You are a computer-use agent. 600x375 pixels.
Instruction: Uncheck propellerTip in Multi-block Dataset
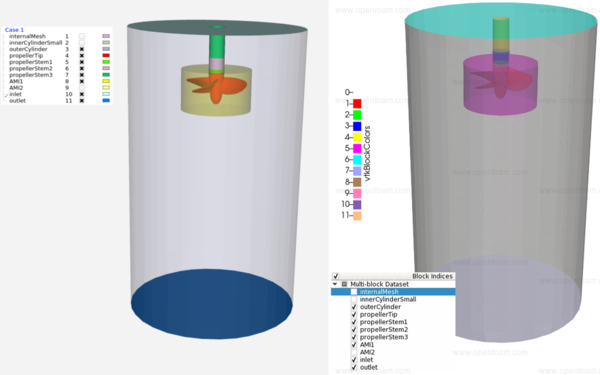coord(354,315)
